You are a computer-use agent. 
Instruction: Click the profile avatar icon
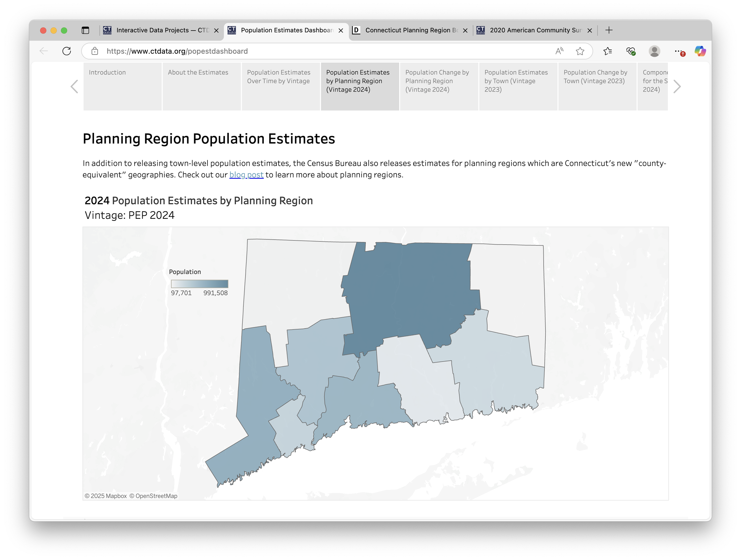pyautogui.click(x=654, y=51)
